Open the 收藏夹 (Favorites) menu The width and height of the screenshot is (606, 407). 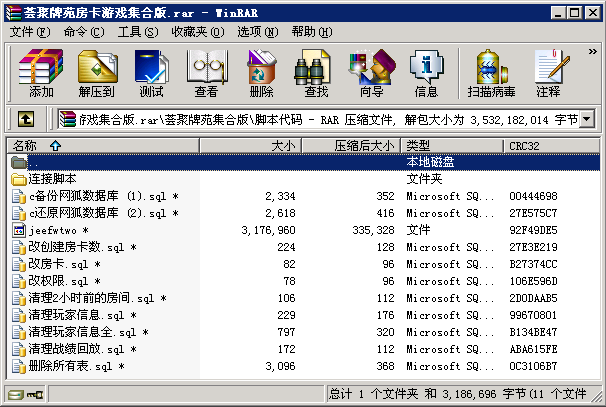[x=189, y=32]
